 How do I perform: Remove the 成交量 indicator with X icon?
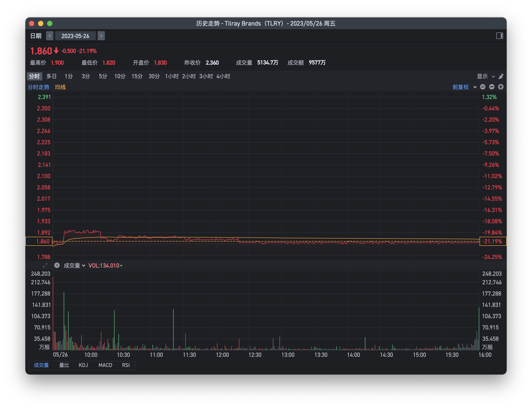click(x=57, y=265)
